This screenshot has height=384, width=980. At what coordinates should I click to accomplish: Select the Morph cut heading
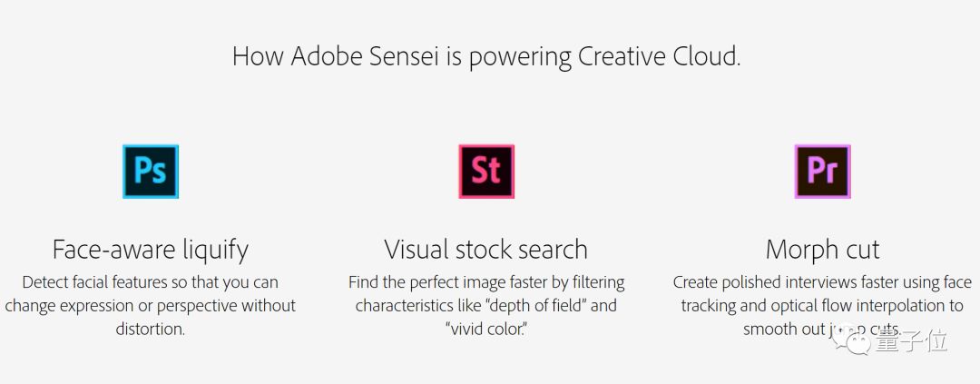pyautogui.click(x=822, y=250)
